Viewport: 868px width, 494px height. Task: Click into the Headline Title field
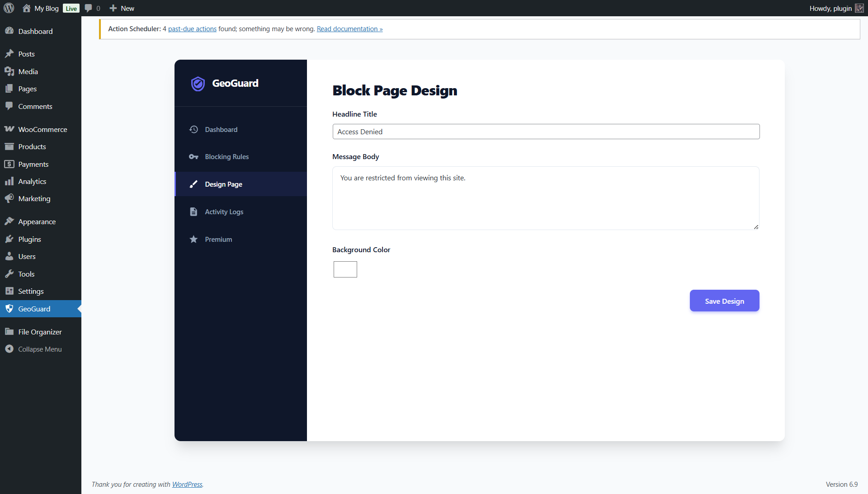546,132
